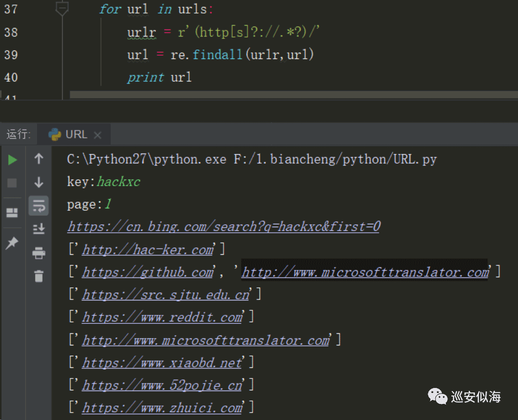
Task: Click the 运行 panel label
Action: 19,134
